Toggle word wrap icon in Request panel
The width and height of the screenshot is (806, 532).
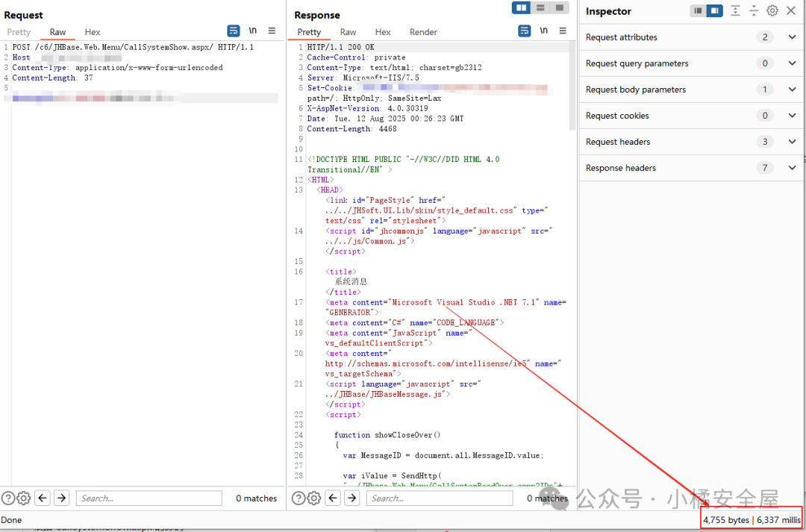(234, 31)
